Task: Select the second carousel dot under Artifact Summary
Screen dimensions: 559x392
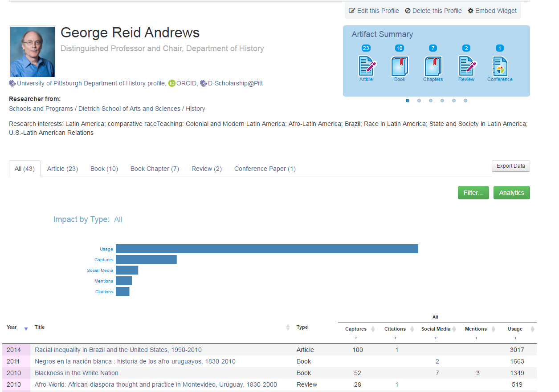Action: pos(419,101)
